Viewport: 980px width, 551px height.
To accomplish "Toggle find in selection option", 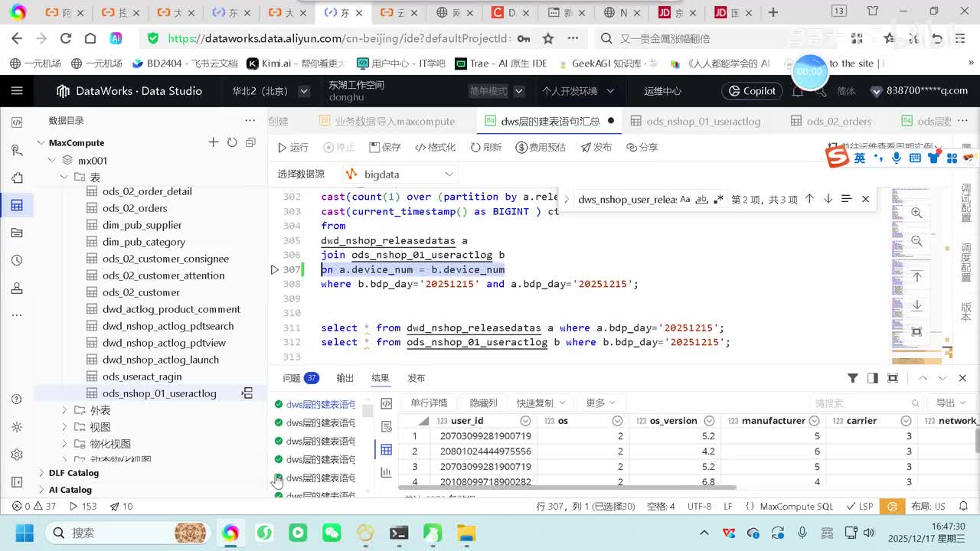I will pyautogui.click(x=846, y=199).
